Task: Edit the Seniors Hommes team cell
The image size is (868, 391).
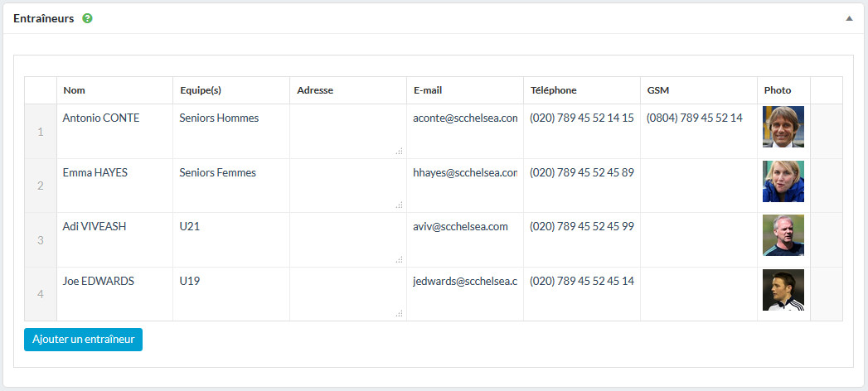Action: tap(230, 132)
